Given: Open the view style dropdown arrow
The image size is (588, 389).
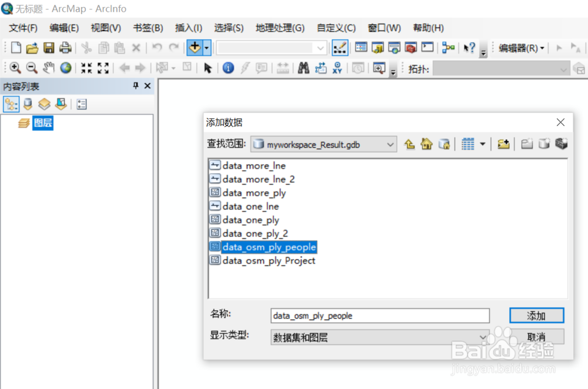Looking at the screenshot, I should coord(483,144).
